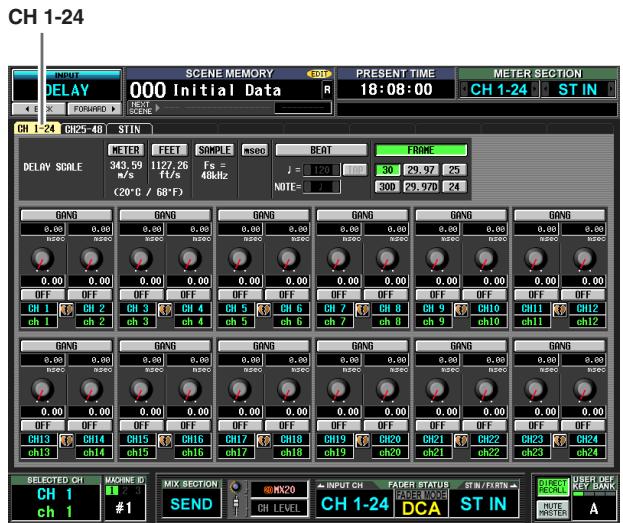
Task: Toggle pair heart icon between CH23 and CH24
Action: click(x=560, y=440)
